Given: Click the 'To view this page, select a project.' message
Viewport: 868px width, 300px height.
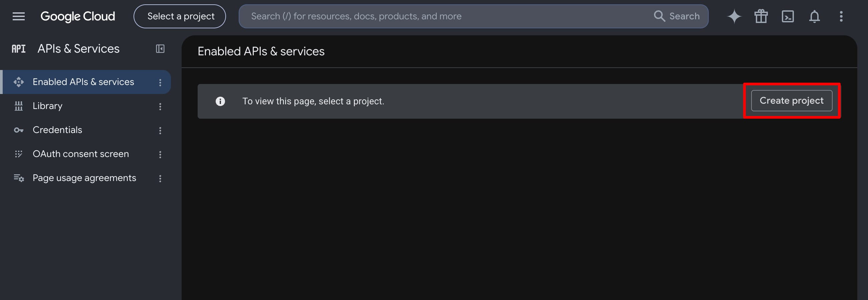Looking at the screenshot, I should (313, 101).
